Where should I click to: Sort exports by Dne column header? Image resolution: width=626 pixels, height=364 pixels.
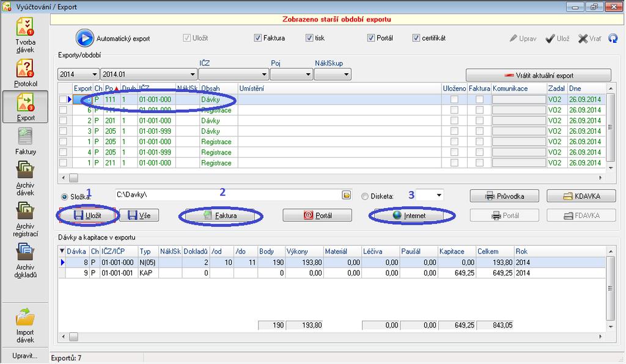pyautogui.click(x=586, y=89)
